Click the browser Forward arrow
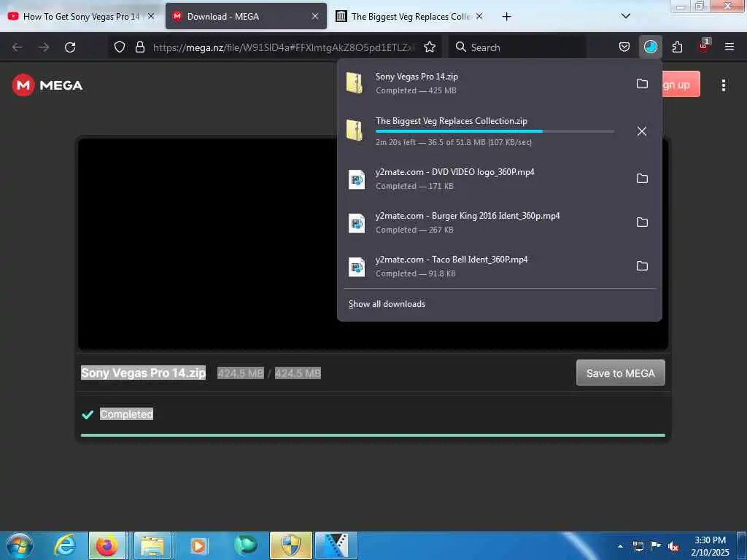This screenshot has width=747, height=560. 44,47
